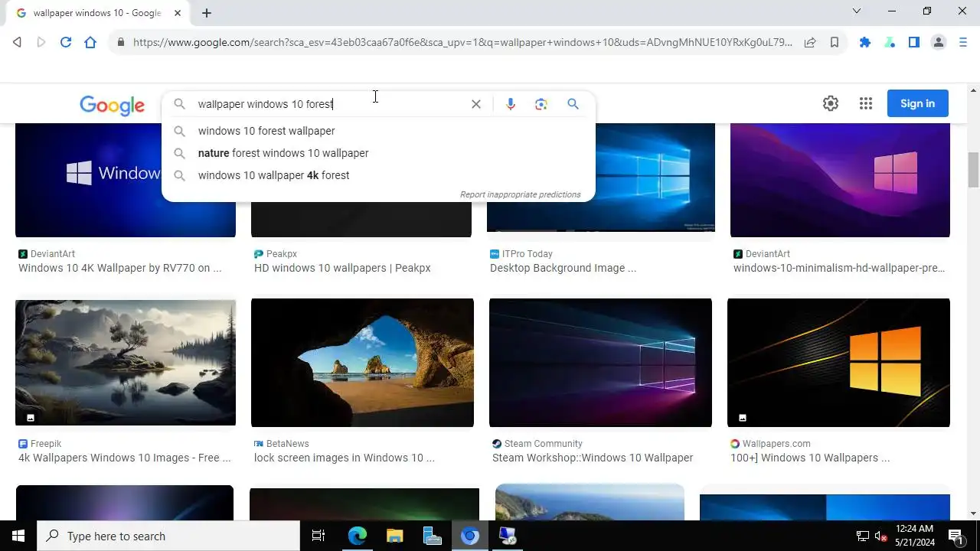Submit search with the blue magnifier icon
980x551 pixels.
[x=573, y=104]
